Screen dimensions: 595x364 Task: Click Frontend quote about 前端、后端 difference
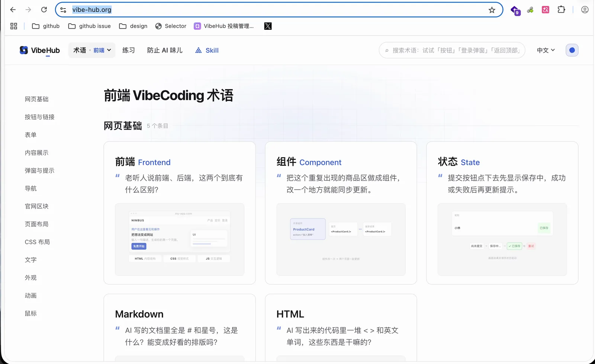[x=184, y=184]
